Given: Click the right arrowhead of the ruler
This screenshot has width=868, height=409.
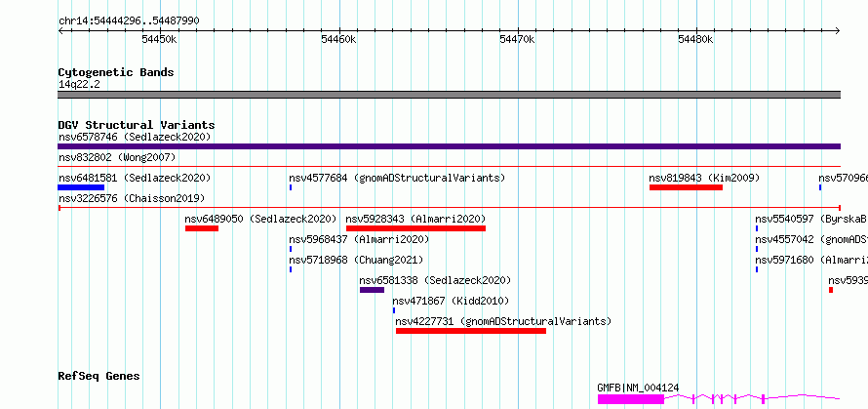Looking at the screenshot, I should coord(838,31).
